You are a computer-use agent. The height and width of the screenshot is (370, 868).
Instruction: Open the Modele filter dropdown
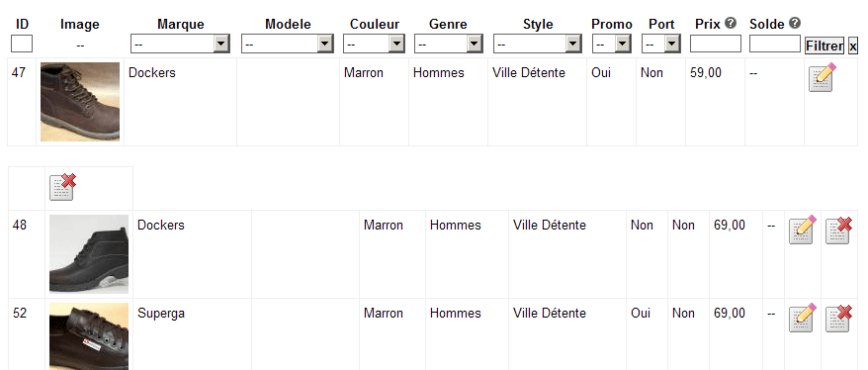[x=288, y=44]
